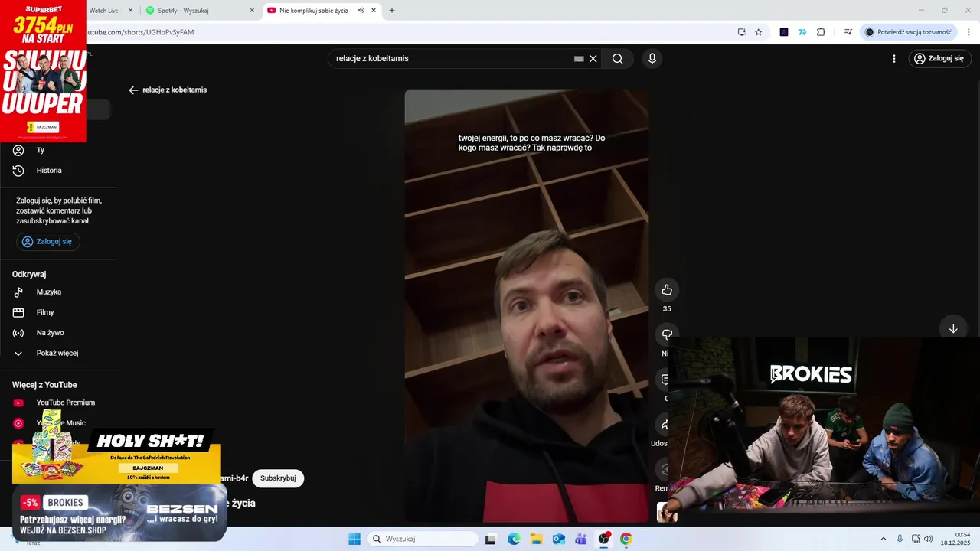Open Chrome media controls icon
The width and height of the screenshot is (980, 551).
coord(848,32)
